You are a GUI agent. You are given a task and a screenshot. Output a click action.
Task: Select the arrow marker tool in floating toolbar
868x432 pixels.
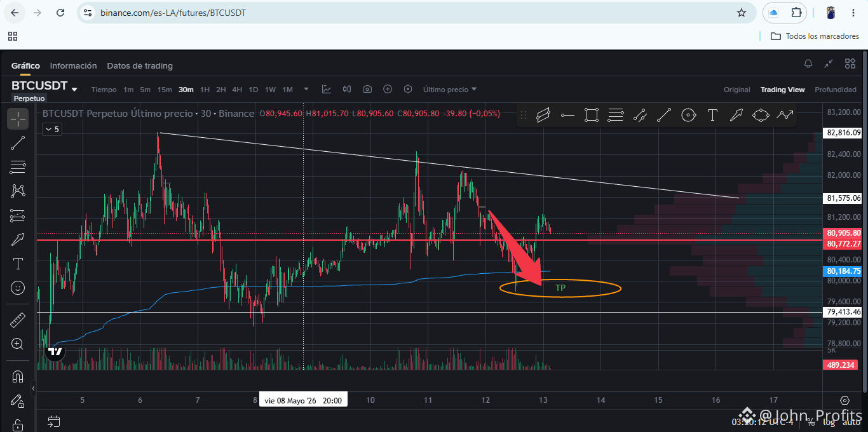[x=736, y=115]
